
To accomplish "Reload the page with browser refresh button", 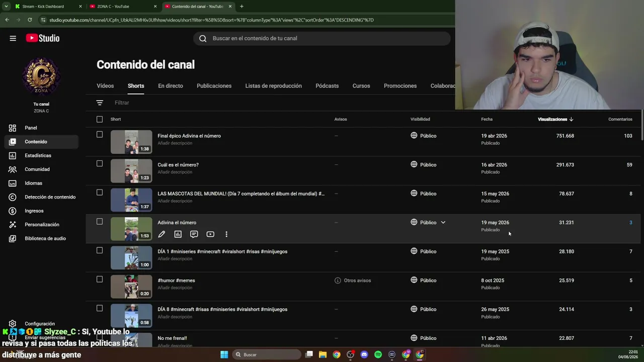I will pos(30,20).
